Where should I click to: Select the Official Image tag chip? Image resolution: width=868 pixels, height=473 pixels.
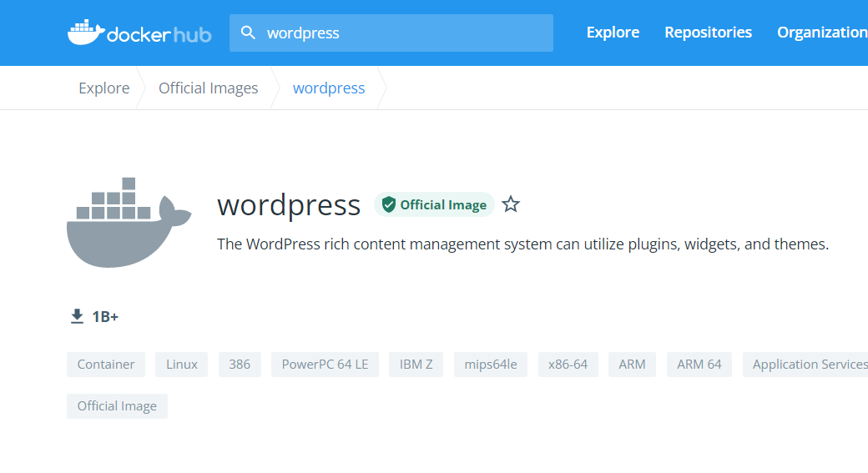point(117,406)
